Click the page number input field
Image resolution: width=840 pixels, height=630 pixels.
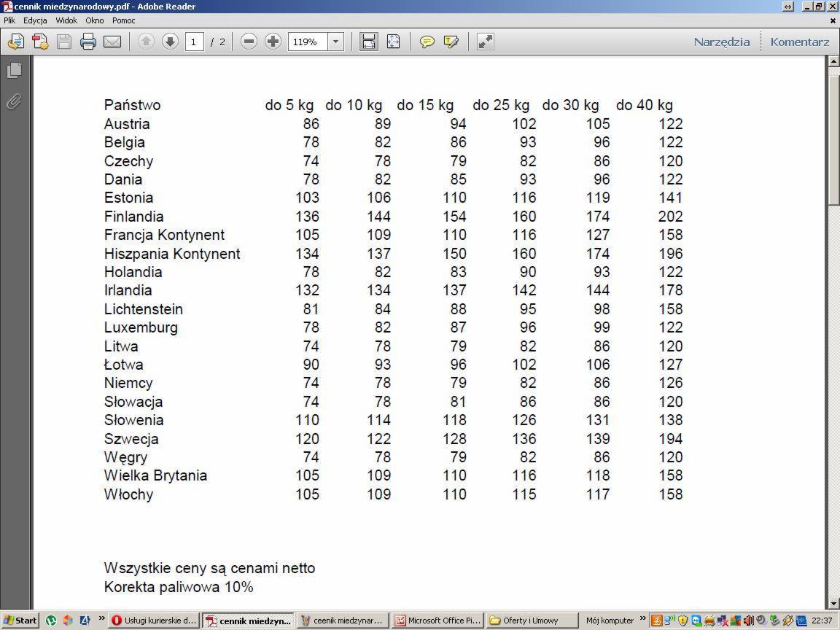[x=194, y=42]
